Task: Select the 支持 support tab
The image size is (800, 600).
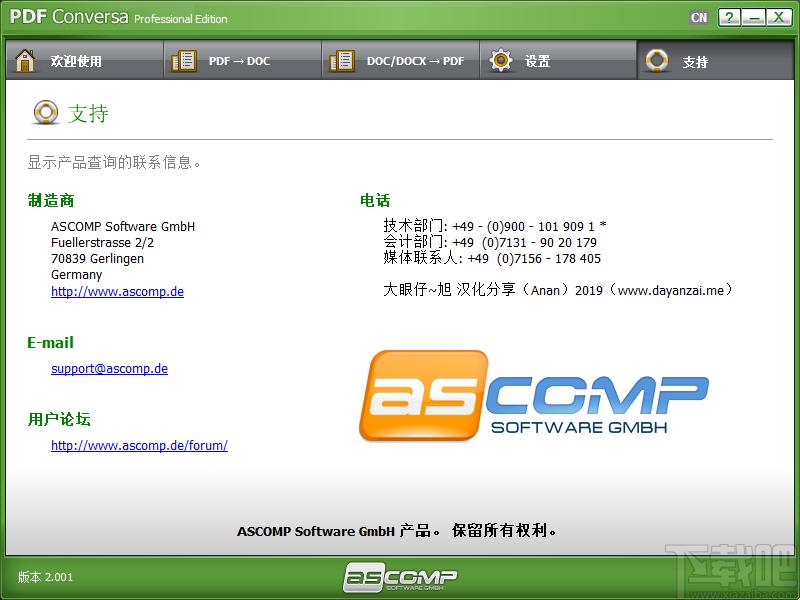Action: (x=716, y=60)
